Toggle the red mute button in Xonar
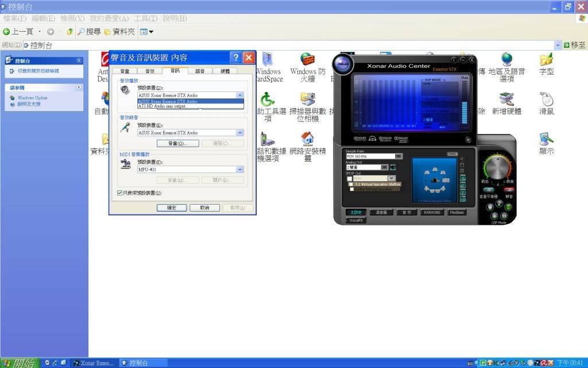588x368 pixels. click(509, 190)
